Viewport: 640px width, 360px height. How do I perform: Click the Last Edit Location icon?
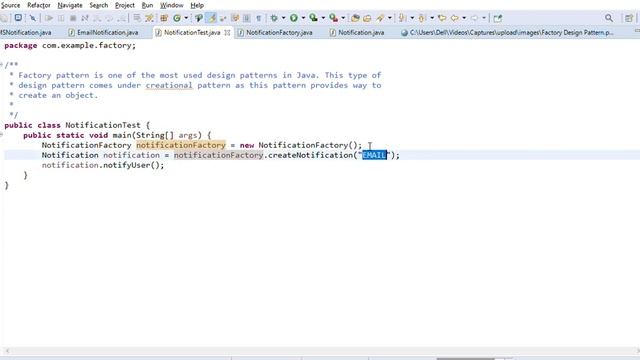click(x=442, y=18)
